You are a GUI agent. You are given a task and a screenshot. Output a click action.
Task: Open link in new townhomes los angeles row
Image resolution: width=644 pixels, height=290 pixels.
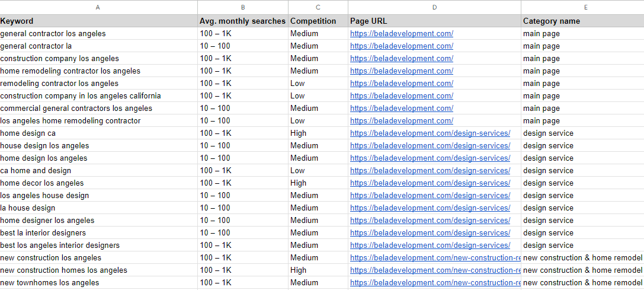435,283
